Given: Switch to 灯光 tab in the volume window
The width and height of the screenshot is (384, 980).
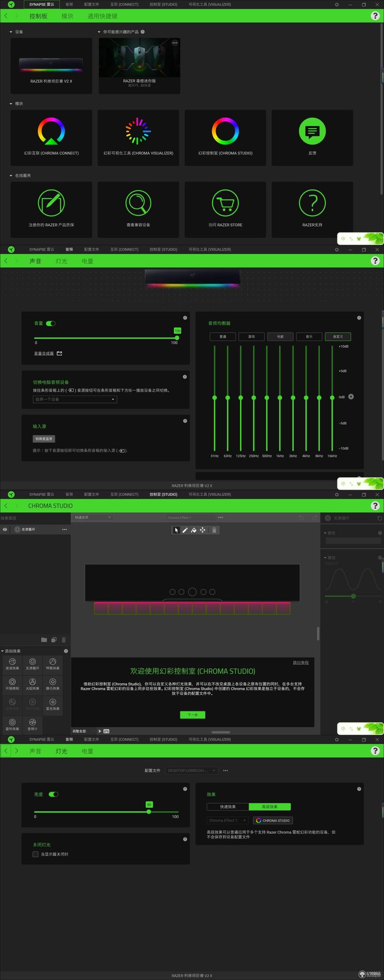Looking at the screenshot, I should click(x=61, y=261).
